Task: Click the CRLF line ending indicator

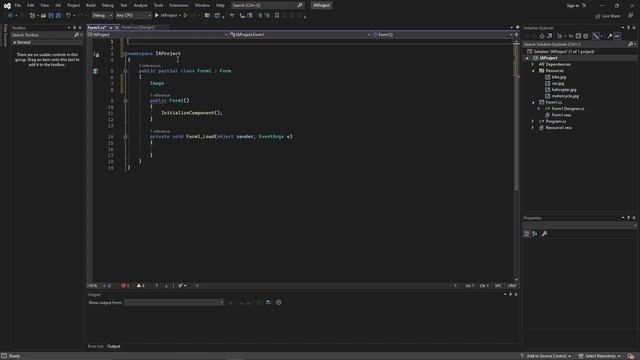Action: click(512, 286)
